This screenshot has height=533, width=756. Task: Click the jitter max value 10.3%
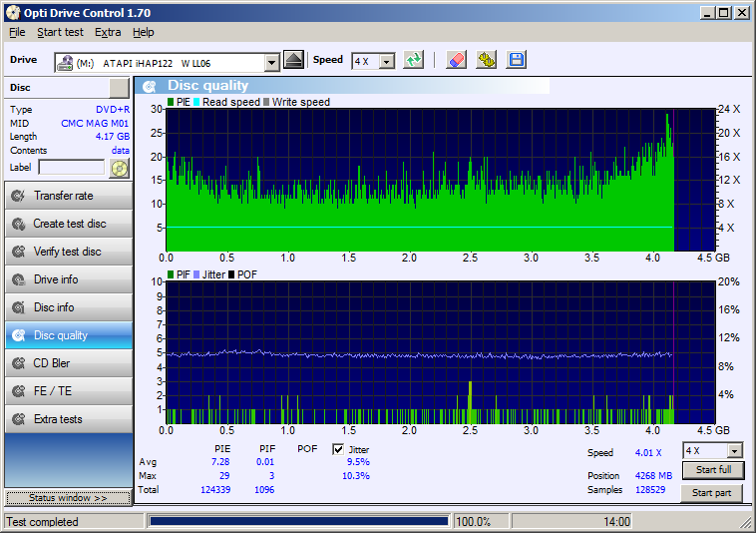coord(356,476)
